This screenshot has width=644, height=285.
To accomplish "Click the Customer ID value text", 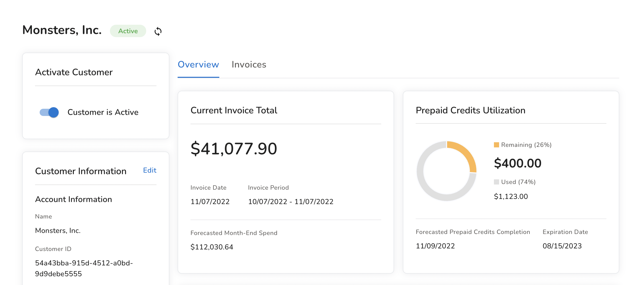I will click(x=84, y=268).
